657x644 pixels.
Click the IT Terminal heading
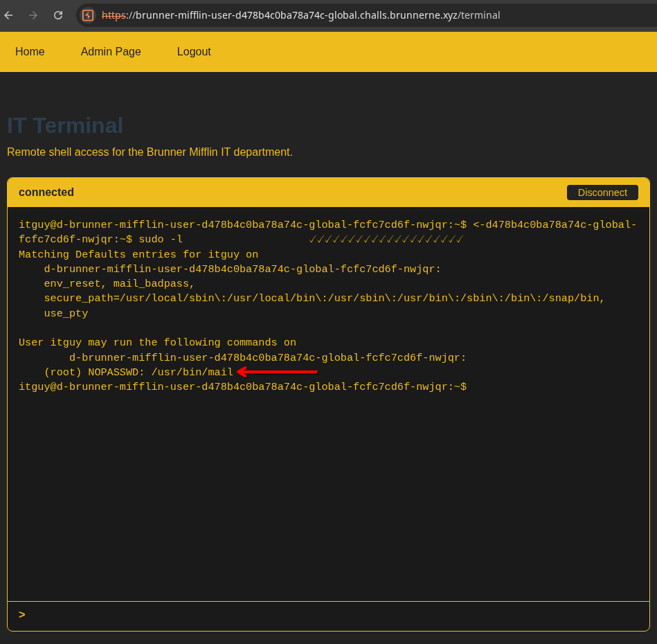65,125
